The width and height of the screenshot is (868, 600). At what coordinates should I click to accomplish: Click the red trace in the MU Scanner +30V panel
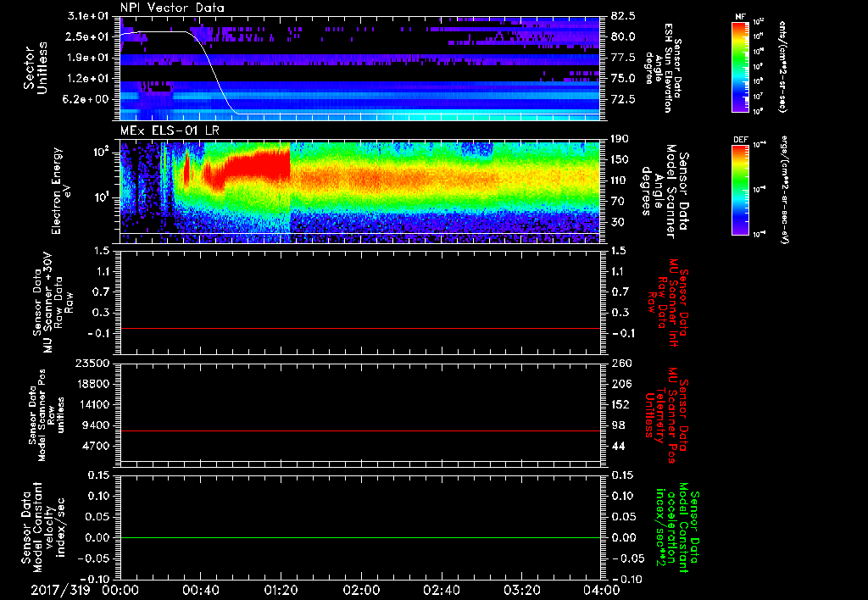tap(360, 328)
